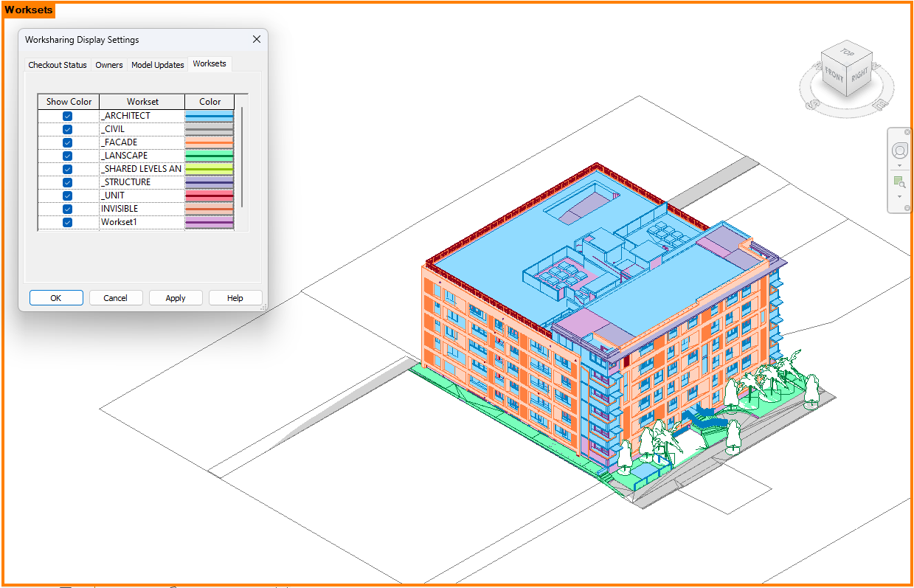Screen dimensions: 914x588
Task: Close the Worksharing Display Settings dialog
Action: coord(257,39)
